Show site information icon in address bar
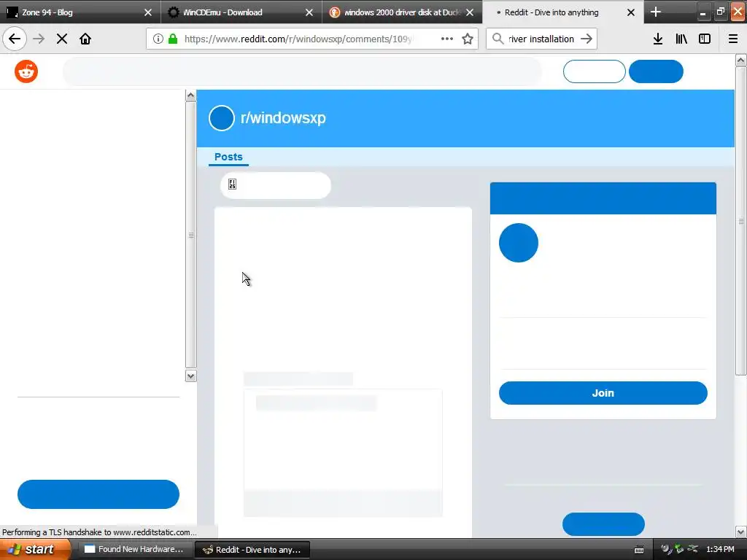Viewport: 747px width, 560px height. point(158,39)
